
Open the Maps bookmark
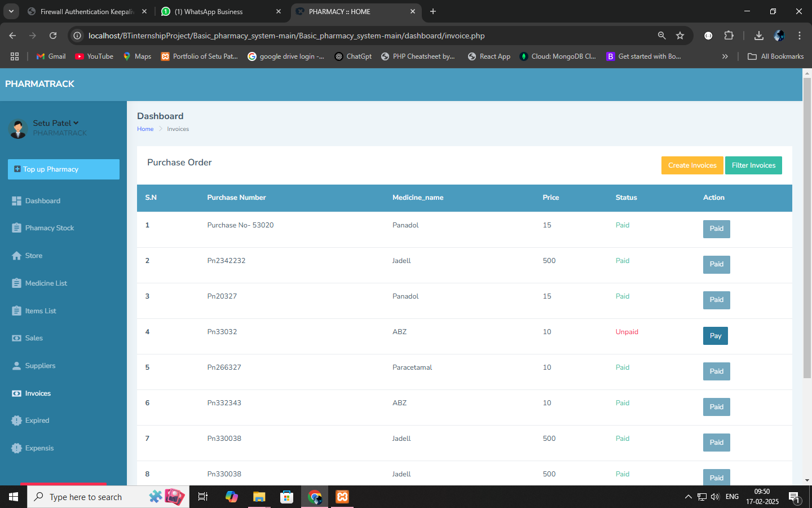click(137, 56)
